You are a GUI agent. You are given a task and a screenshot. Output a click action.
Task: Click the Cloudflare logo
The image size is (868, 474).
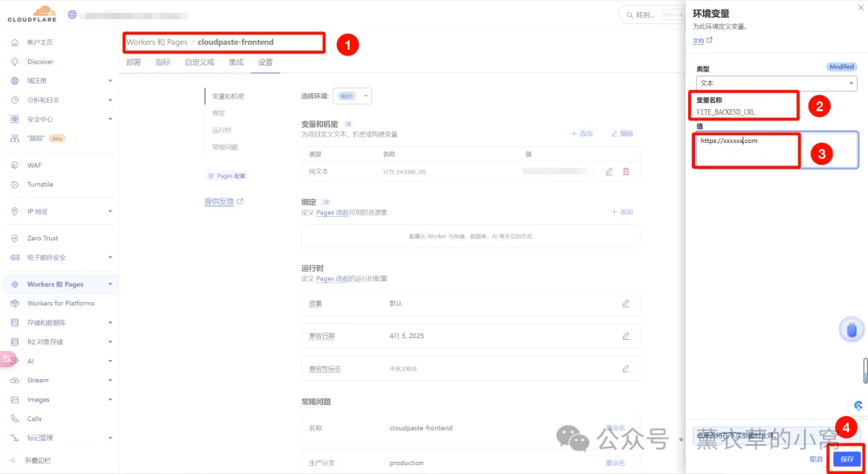click(x=31, y=14)
